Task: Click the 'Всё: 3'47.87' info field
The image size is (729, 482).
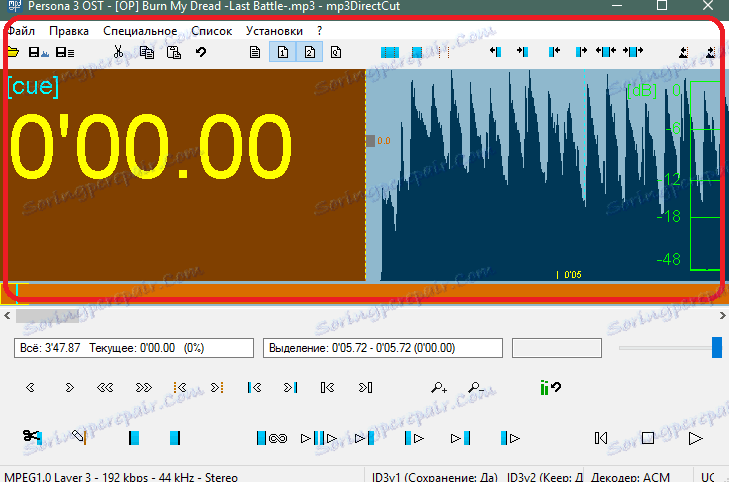Action: tap(134, 348)
